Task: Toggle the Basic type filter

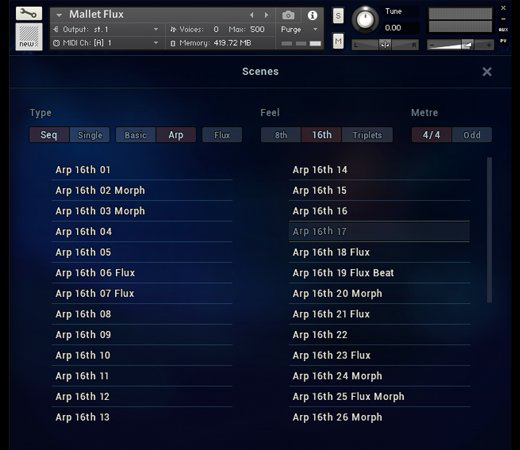Action: point(135,135)
